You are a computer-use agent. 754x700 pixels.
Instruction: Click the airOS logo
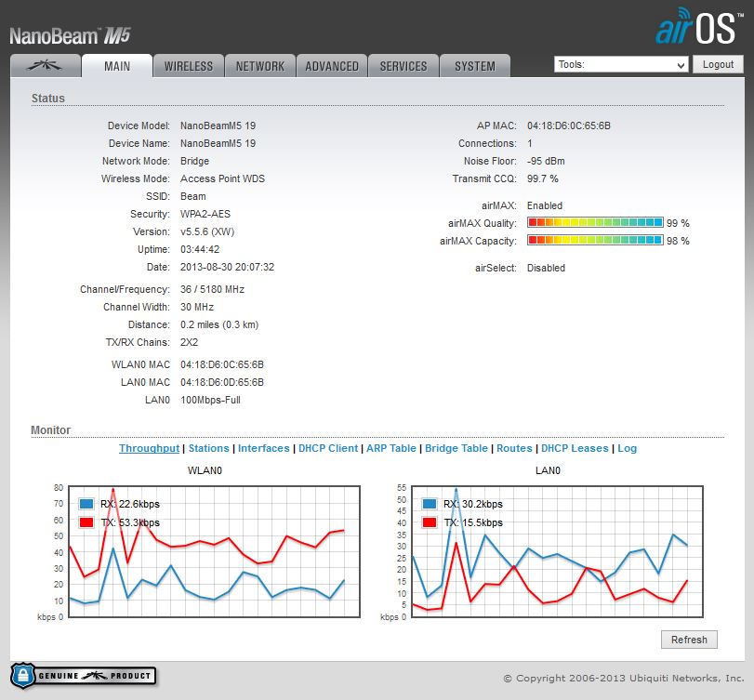click(698, 26)
